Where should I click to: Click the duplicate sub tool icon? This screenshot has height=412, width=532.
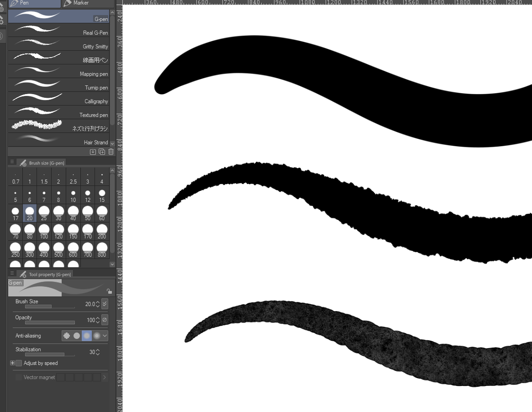point(102,152)
